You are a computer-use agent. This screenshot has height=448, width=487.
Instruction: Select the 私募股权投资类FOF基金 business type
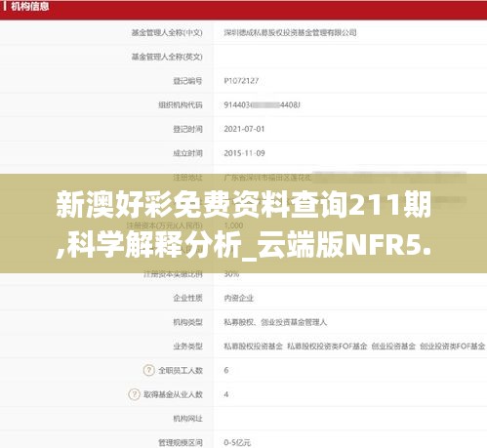click(327, 346)
